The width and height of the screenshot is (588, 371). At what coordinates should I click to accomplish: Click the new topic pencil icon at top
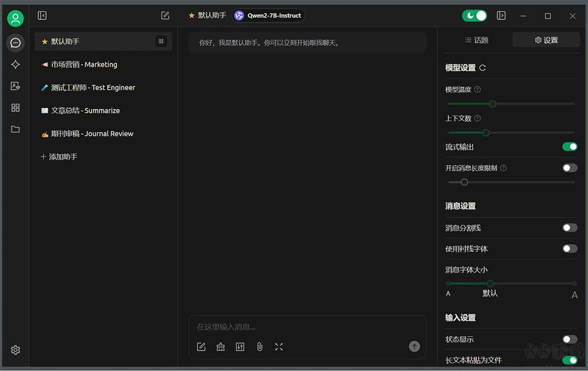point(165,15)
